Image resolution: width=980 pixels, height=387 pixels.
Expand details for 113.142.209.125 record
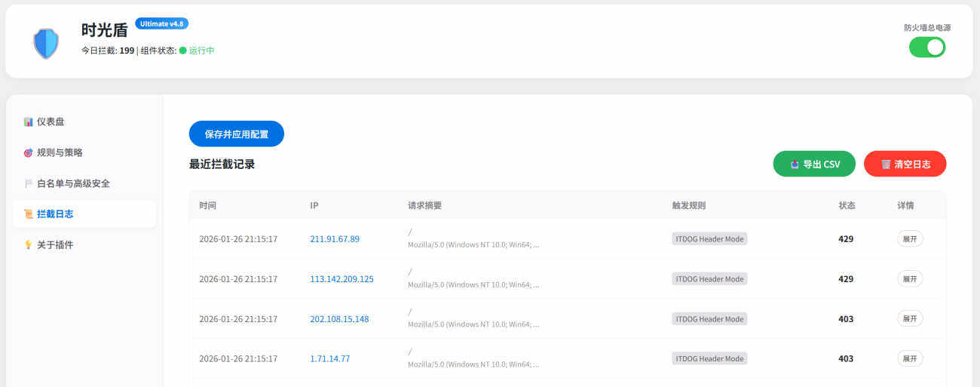909,278
